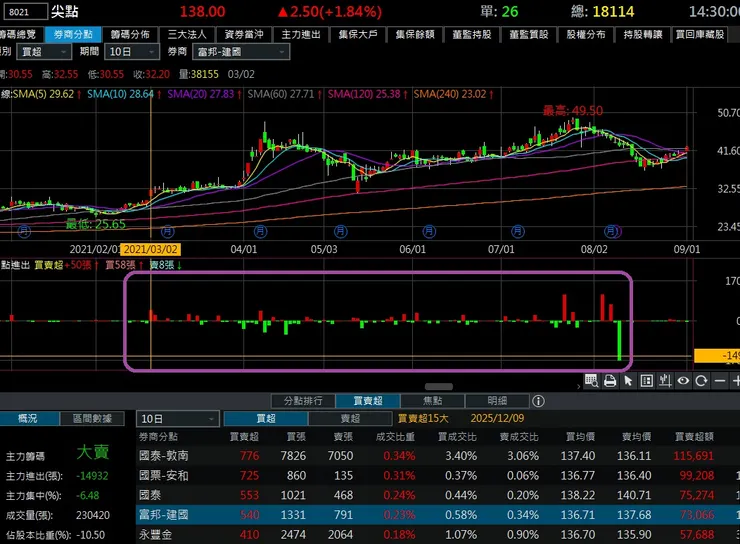Select the 買賣超 middle tab
740x544 pixels.
[x=368, y=401]
